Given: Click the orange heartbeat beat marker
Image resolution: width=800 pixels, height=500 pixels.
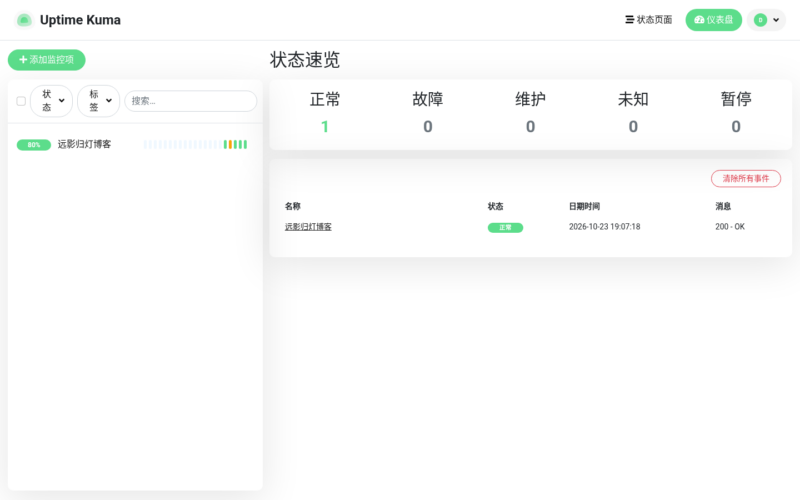Looking at the screenshot, I should coord(230,144).
